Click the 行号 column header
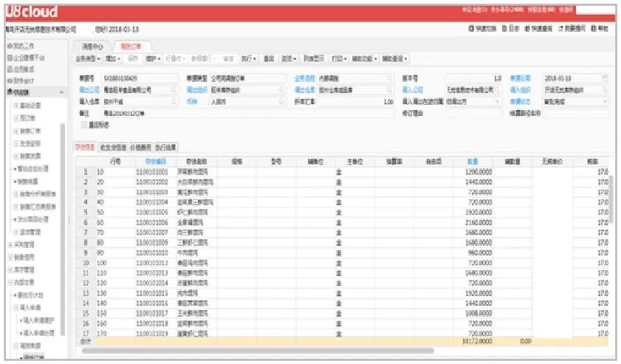The image size is (621, 364). 115,162
